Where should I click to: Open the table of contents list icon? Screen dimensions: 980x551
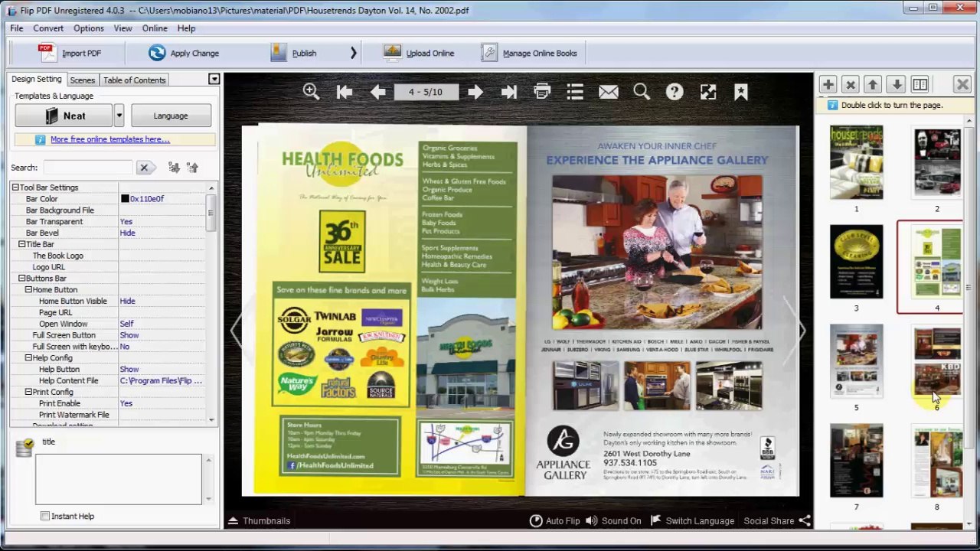pyautogui.click(x=575, y=92)
